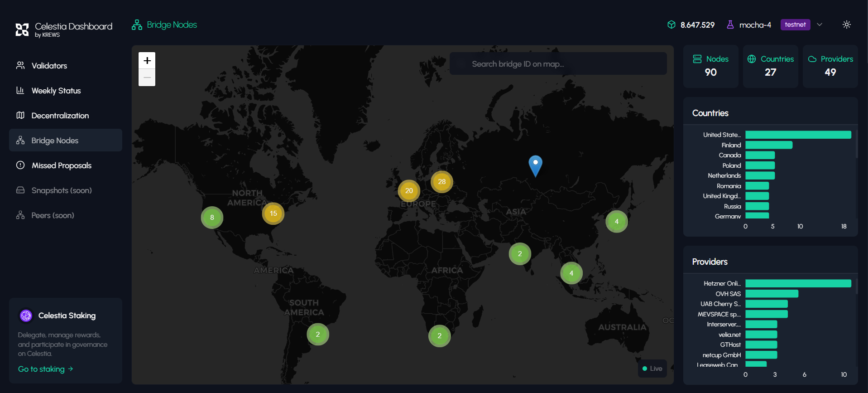868x393 pixels.
Task: Click the Nodes server icon
Action: pyautogui.click(x=697, y=59)
